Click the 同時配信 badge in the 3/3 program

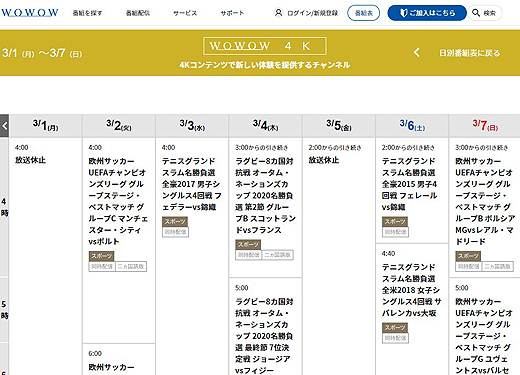pyautogui.click(x=175, y=232)
